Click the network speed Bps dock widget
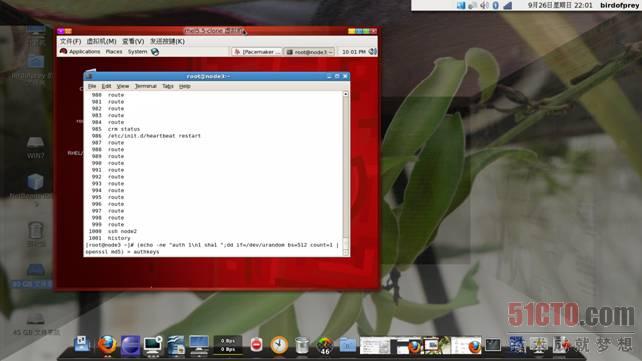Image resolution: width=642 pixels, height=361 pixels. point(228,345)
